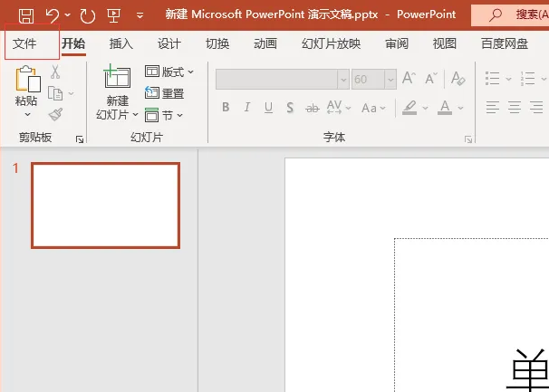
Task: Align text right
Action: (536, 108)
